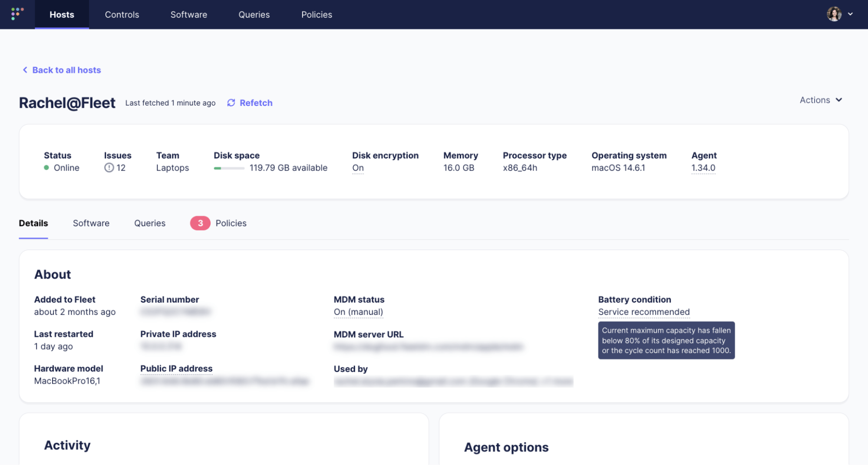This screenshot has height=465, width=868.
Task: Navigate to Queries in top bar
Action: pos(254,14)
